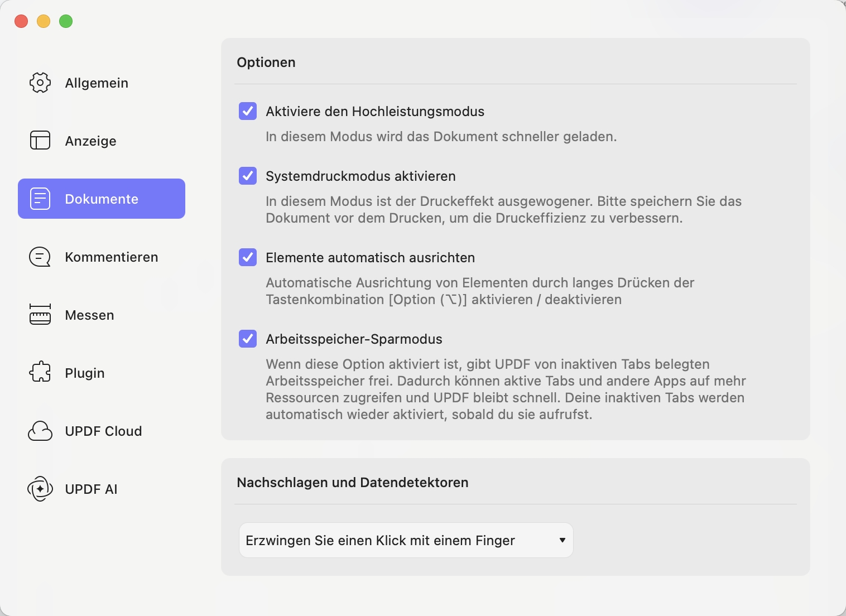Click the Elemente automatisch ausrichten label

370,258
